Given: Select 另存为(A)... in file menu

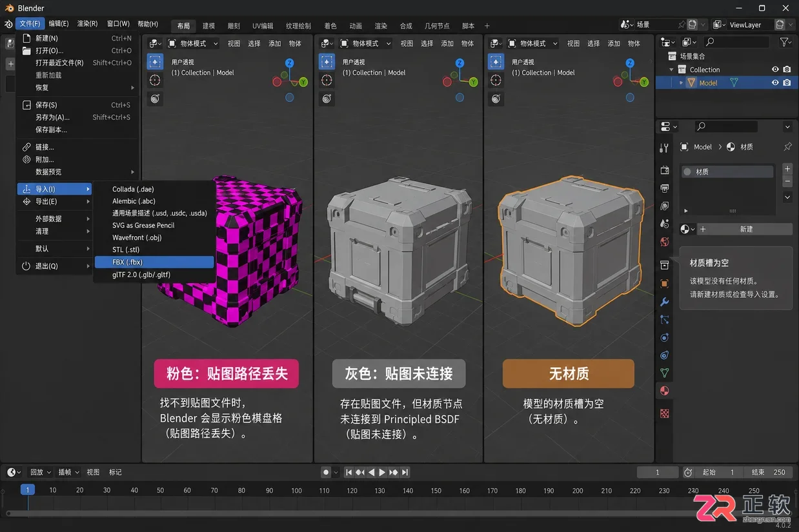Looking at the screenshot, I should click(x=77, y=117).
